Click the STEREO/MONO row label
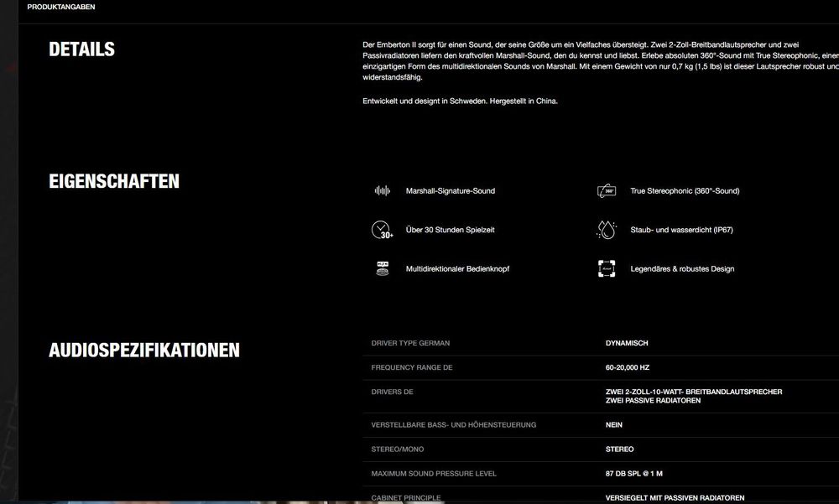Screen dimensions: 839x504 click(398, 449)
